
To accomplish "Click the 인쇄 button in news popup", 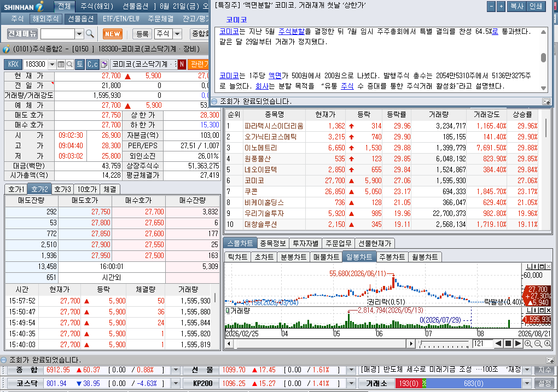I will 536,6.
